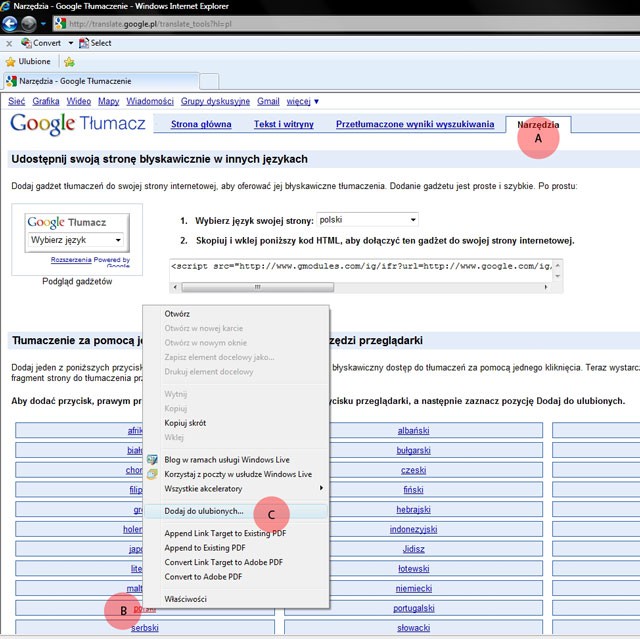Select the Narzędzia page tab

[538, 125]
